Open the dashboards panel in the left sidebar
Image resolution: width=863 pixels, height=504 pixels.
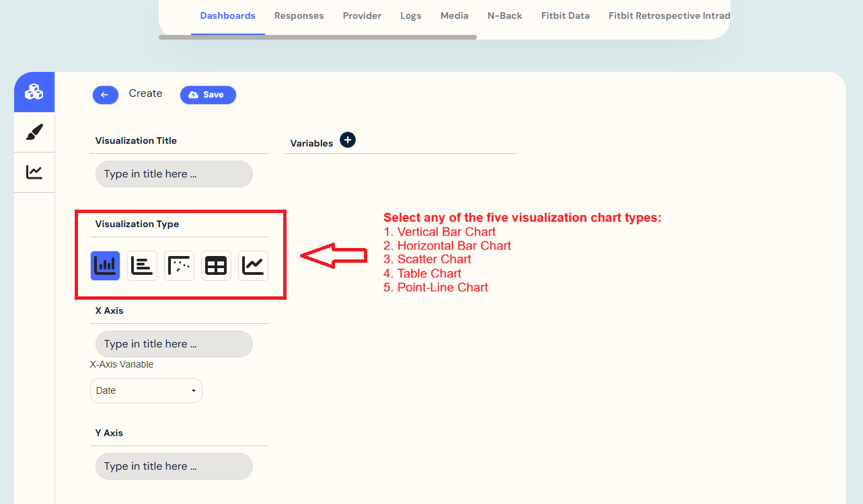[x=34, y=91]
